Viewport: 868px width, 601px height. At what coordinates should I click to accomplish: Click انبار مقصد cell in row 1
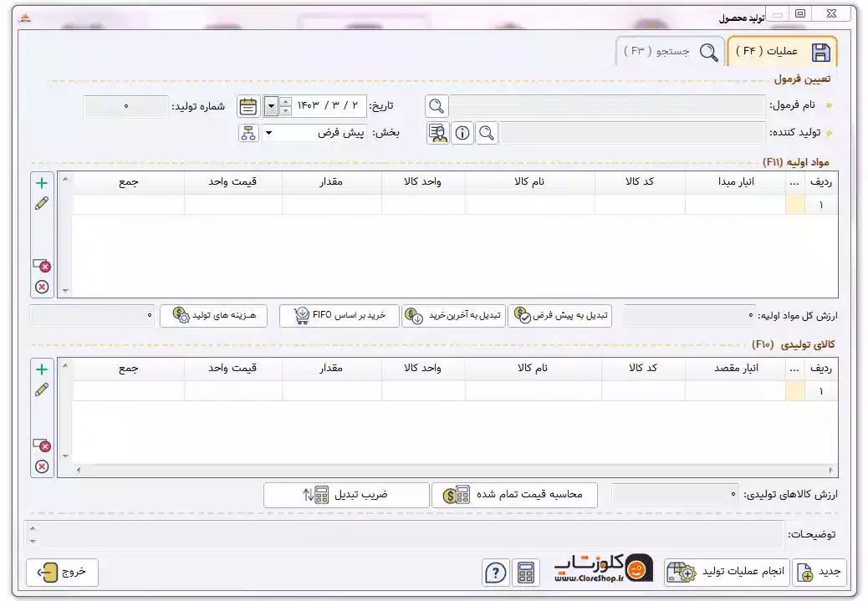(735, 391)
